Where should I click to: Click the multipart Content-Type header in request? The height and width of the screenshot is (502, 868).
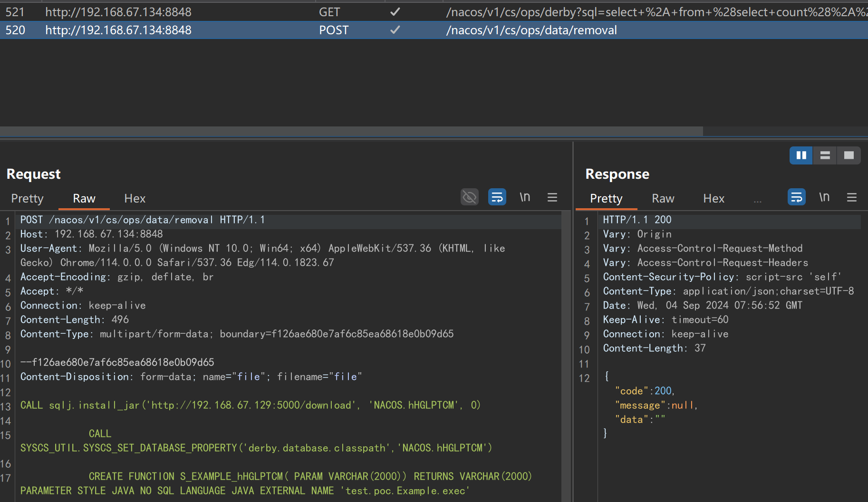tap(237, 334)
